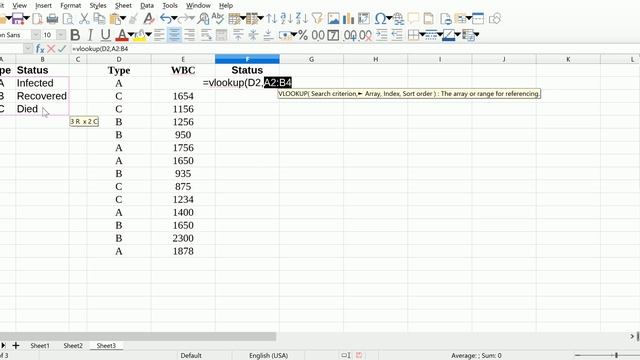Click the Save document icon
Viewport: 640px width, 360px height.
pyautogui.click(x=18, y=19)
